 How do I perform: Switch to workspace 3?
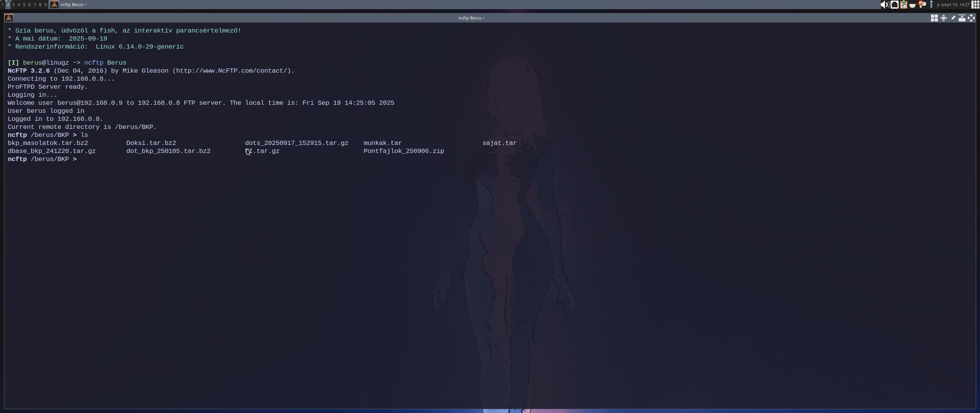[x=13, y=5]
